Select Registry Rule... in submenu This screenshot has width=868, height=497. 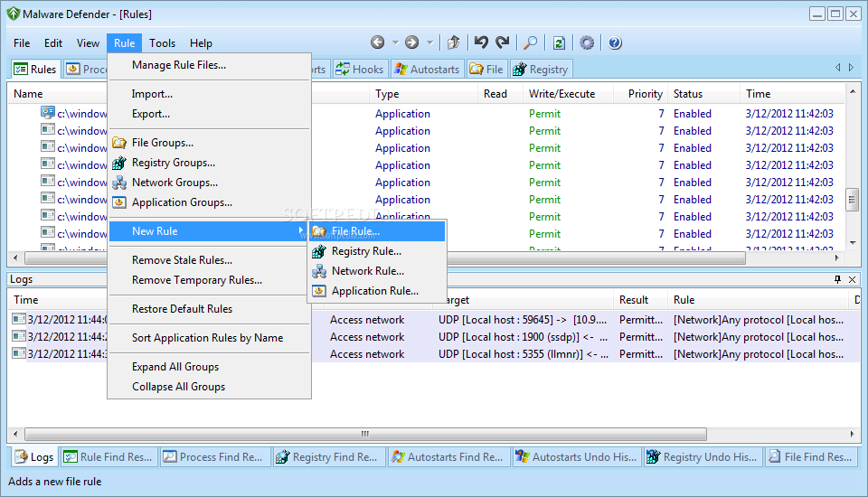pos(377,251)
